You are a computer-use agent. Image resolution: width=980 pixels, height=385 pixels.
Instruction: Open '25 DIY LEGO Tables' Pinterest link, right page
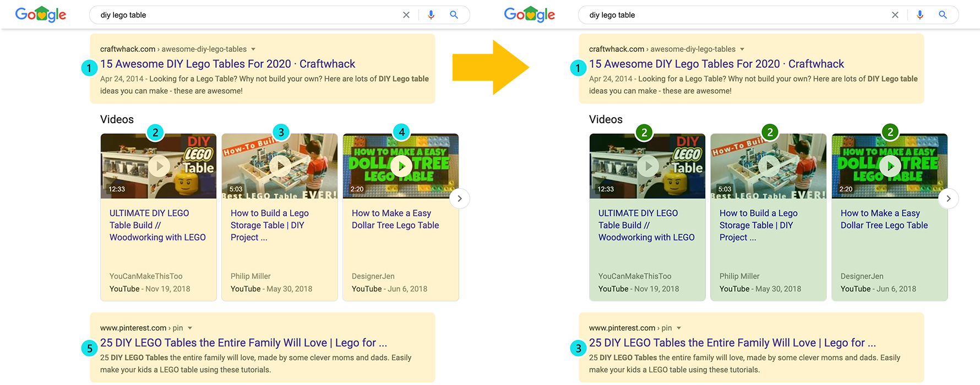tap(732, 343)
